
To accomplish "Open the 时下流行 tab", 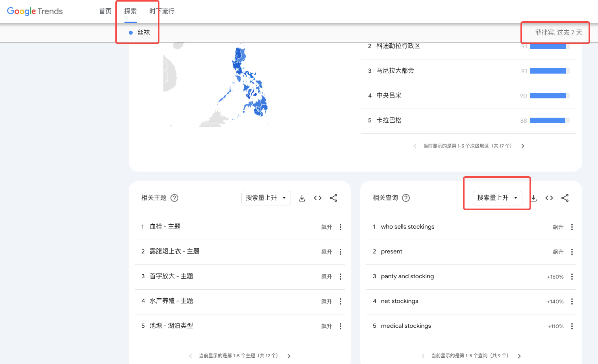I will [x=162, y=11].
